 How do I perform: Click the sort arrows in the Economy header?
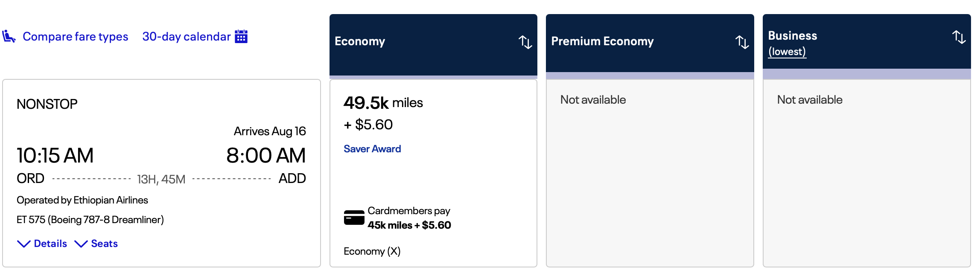tap(526, 42)
